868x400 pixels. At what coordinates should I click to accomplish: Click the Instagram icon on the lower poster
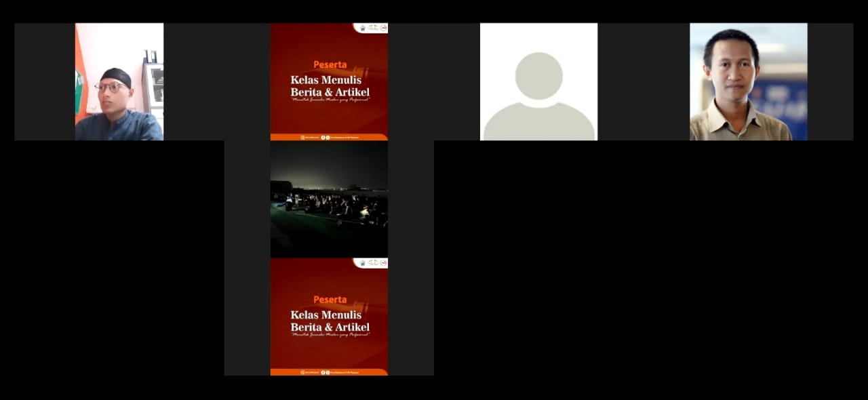pyautogui.click(x=302, y=372)
